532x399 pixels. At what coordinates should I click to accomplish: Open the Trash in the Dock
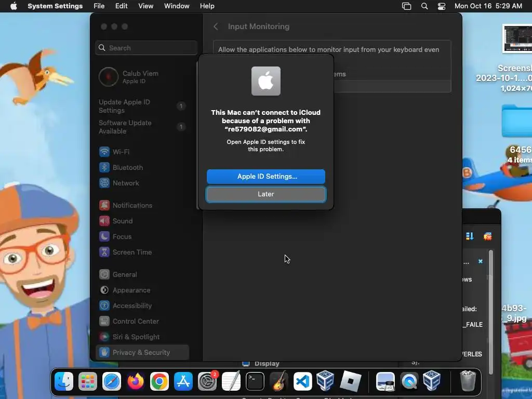coord(468,381)
